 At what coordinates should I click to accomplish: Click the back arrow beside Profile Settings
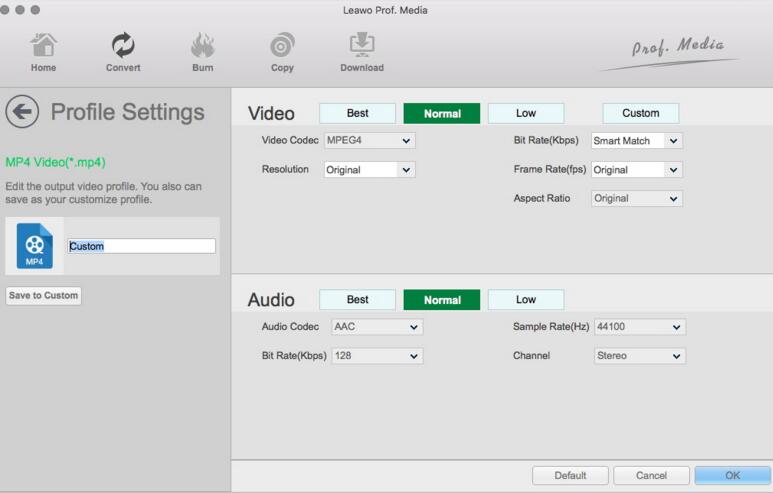coord(23,111)
